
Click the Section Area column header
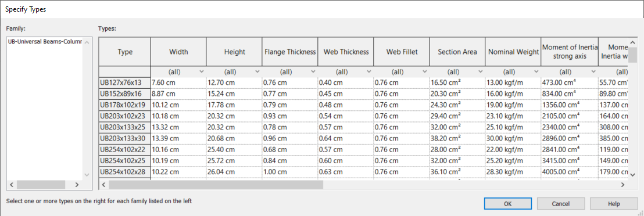[457, 52]
